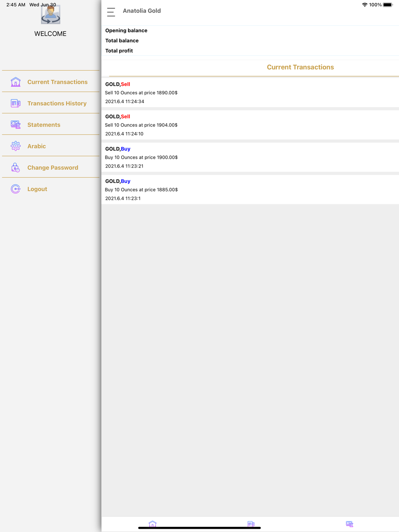The height and width of the screenshot is (532, 399).
Task: Tap the bottom bar home icon
Action: 152,524
